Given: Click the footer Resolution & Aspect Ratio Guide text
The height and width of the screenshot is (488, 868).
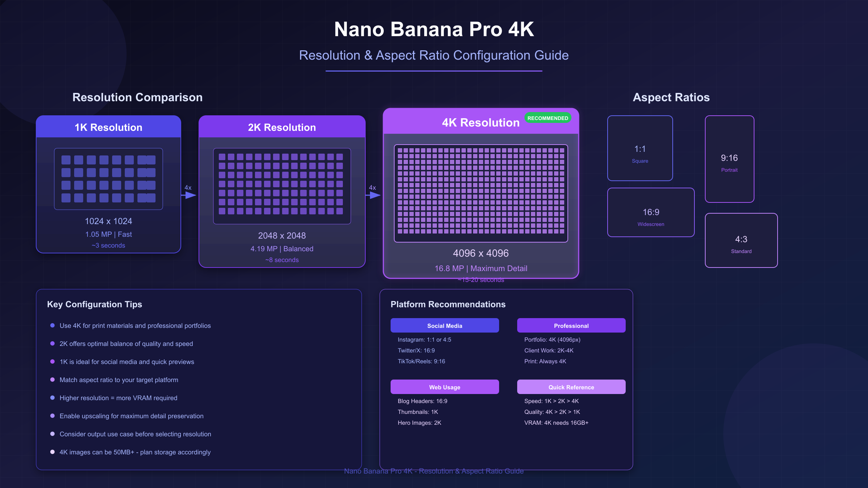Looking at the screenshot, I should 434,471.
